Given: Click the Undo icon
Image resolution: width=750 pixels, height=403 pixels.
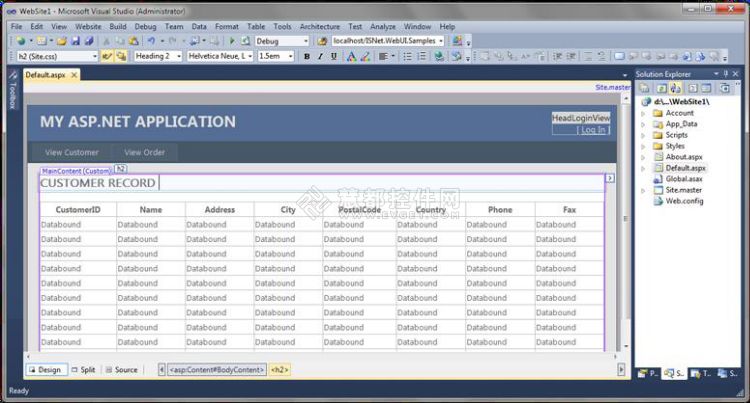Looking at the screenshot, I should (151, 41).
